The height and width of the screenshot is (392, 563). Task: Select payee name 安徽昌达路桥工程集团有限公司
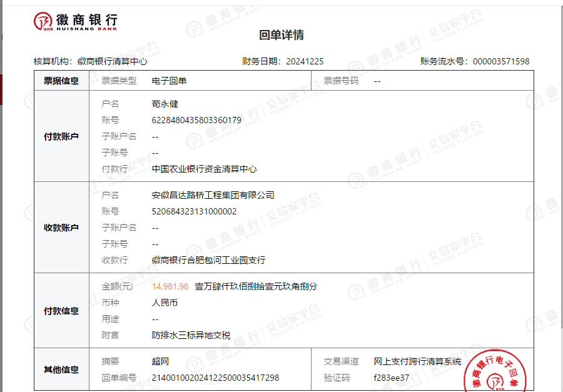pyautogui.click(x=213, y=195)
